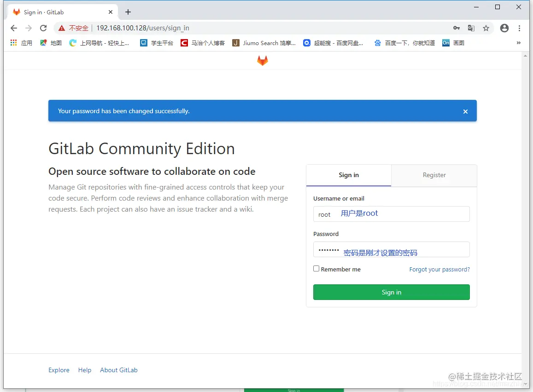Viewport: 533px width, 392px height.
Task: Click the browser forward arrow
Action: point(29,28)
